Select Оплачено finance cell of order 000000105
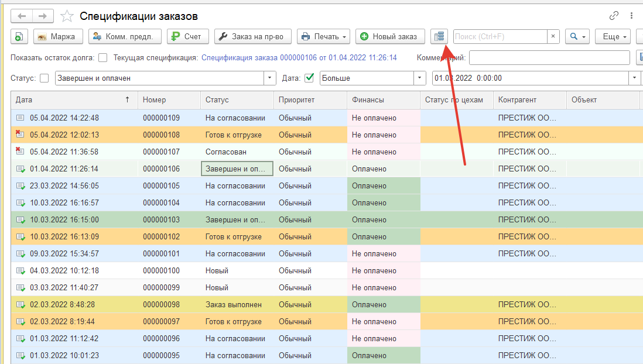The image size is (643, 364). pos(384,186)
